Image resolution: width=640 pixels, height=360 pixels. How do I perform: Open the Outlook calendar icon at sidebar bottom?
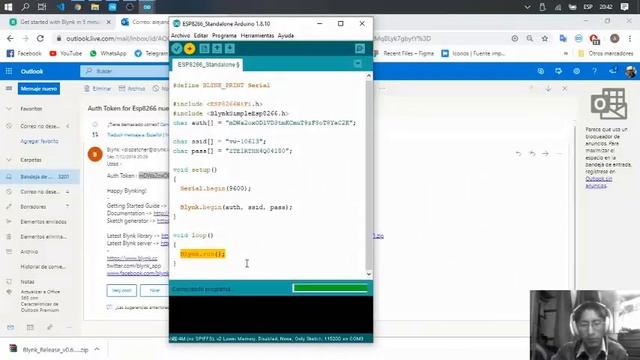tap(30, 327)
